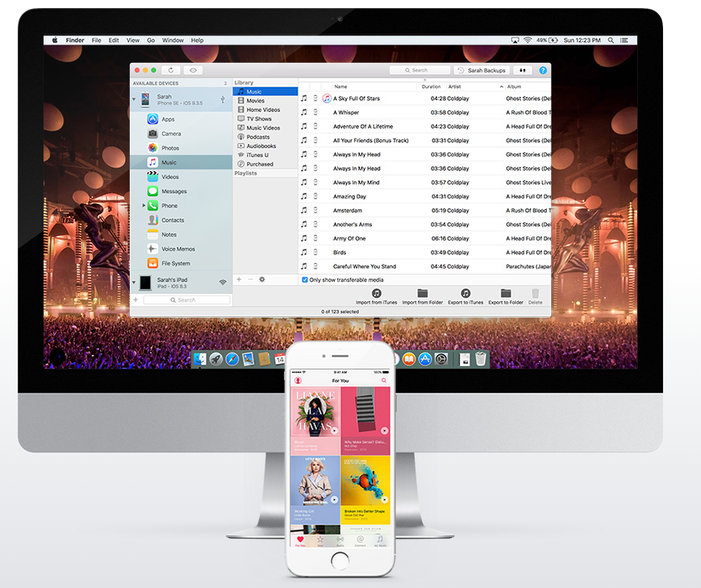Click the transfer arrows toolbar button
Screen dimensions: 701x588
[x=522, y=70]
